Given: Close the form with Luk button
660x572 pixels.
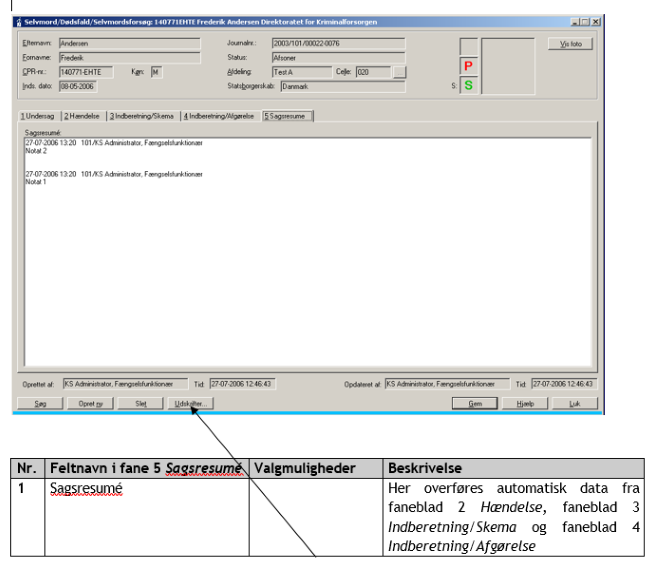Looking at the screenshot, I should tap(573, 404).
